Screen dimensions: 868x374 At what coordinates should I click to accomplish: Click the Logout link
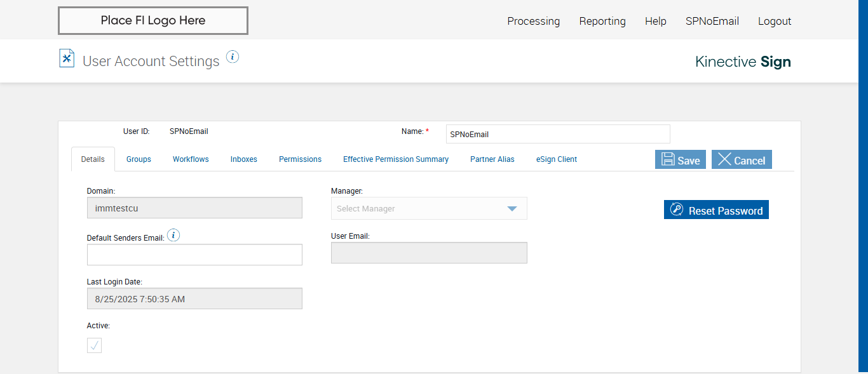tap(774, 21)
